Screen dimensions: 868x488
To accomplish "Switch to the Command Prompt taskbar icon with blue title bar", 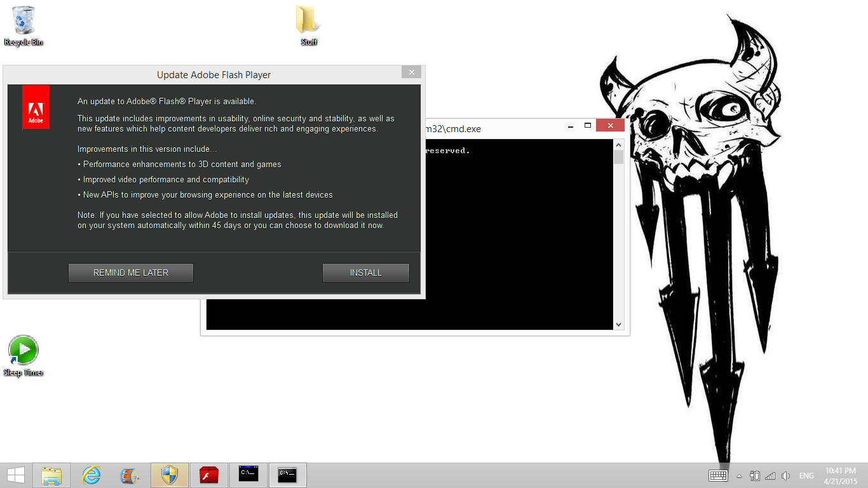I will [248, 475].
